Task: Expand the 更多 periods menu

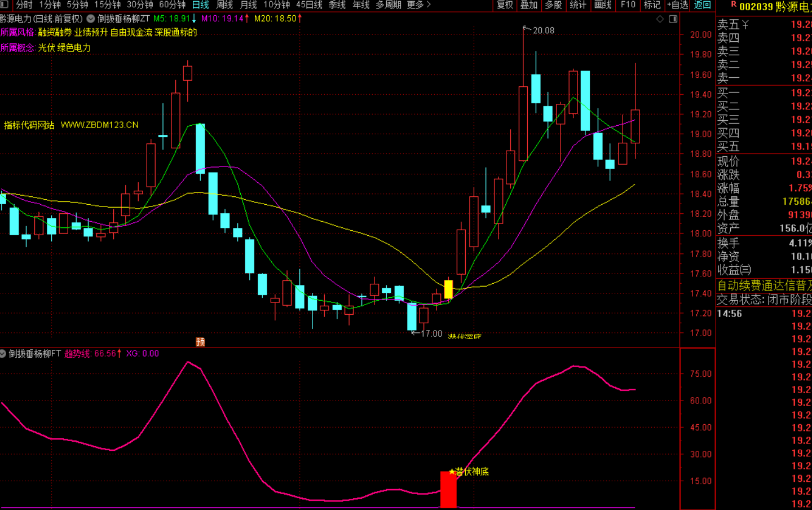Action: point(418,5)
